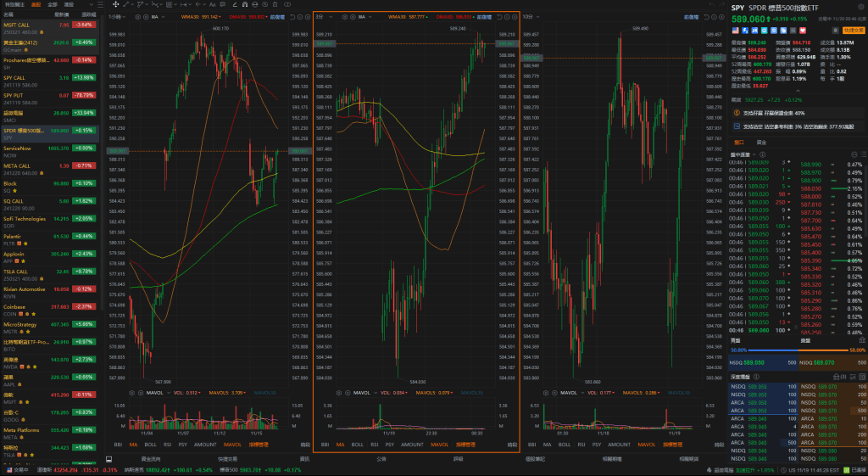The image size is (868, 476).
Task: Select the Palantir row in the watchlist
Action: click(51, 238)
